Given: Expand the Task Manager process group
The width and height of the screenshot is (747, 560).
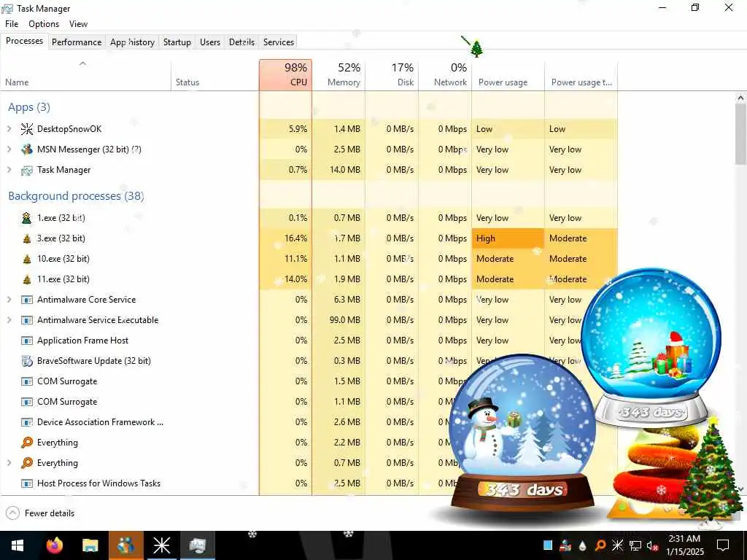Looking at the screenshot, I should pos(9,170).
